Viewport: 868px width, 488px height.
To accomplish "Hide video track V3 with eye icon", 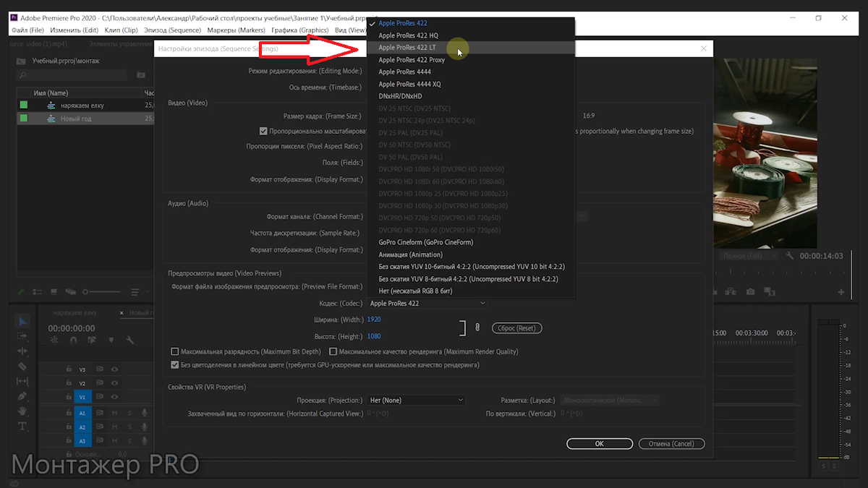I will (x=114, y=369).
